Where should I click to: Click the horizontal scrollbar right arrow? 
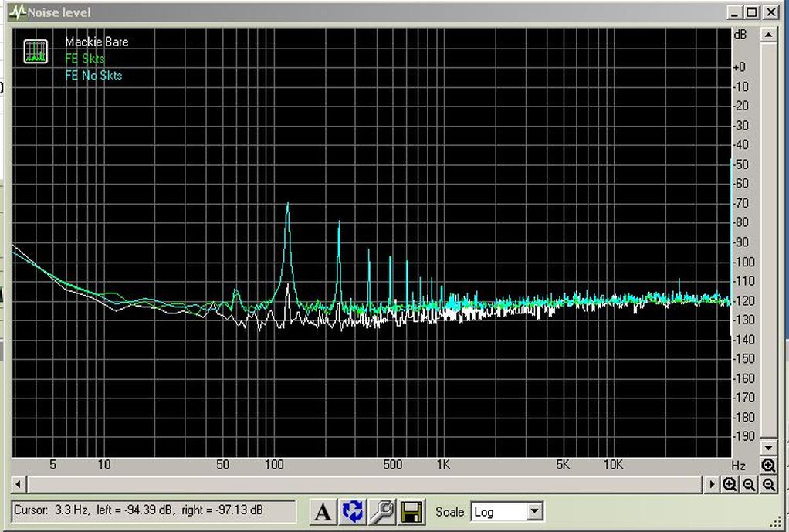click(x=712, y=485)
